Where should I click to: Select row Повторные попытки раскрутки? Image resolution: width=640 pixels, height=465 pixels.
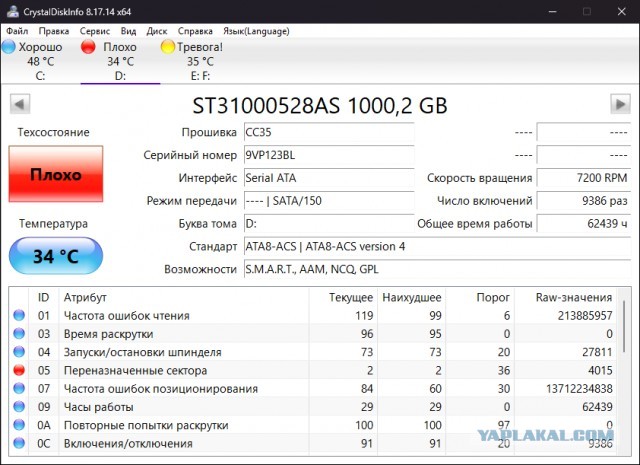pyautogui.click(x=313, y=425)
